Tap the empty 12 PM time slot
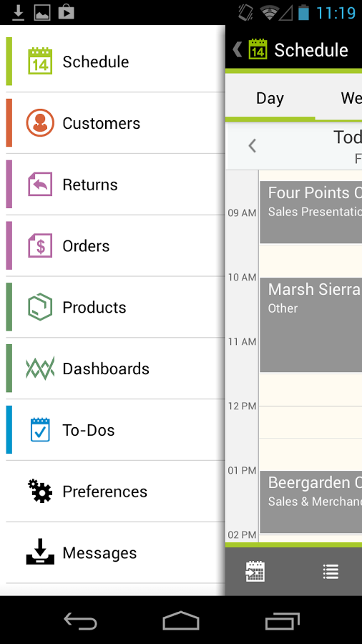362x644 pixels. 310,421
